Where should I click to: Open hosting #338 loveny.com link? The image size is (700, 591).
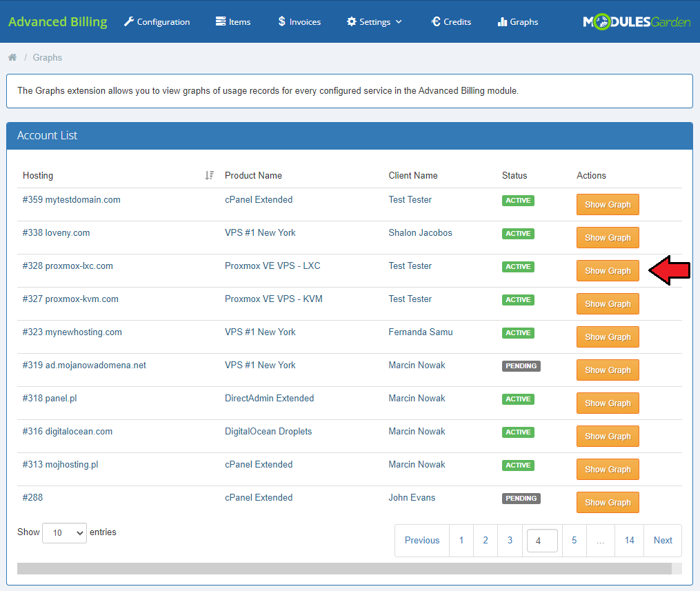[57, 232]
